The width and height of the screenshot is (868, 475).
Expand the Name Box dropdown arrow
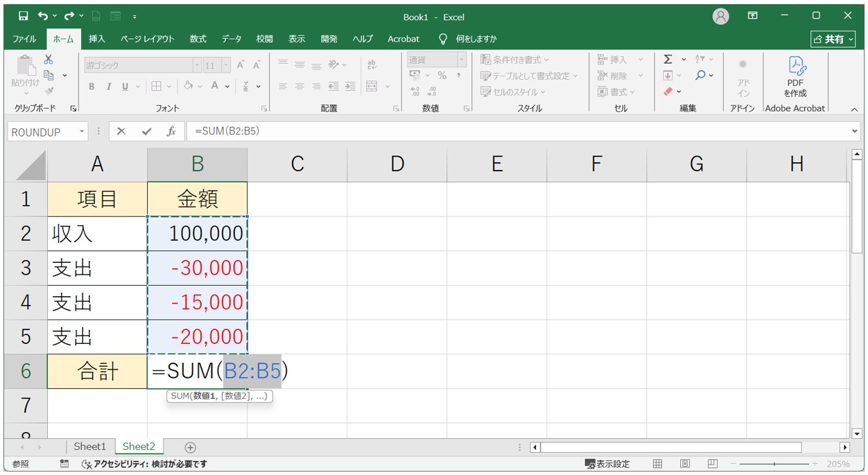(83, 132)
